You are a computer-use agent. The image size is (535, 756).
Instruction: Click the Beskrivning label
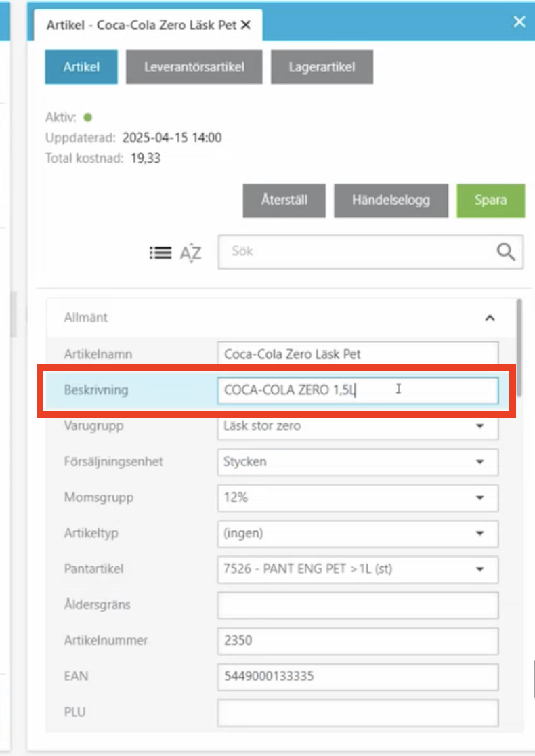(x=96, y=390)
